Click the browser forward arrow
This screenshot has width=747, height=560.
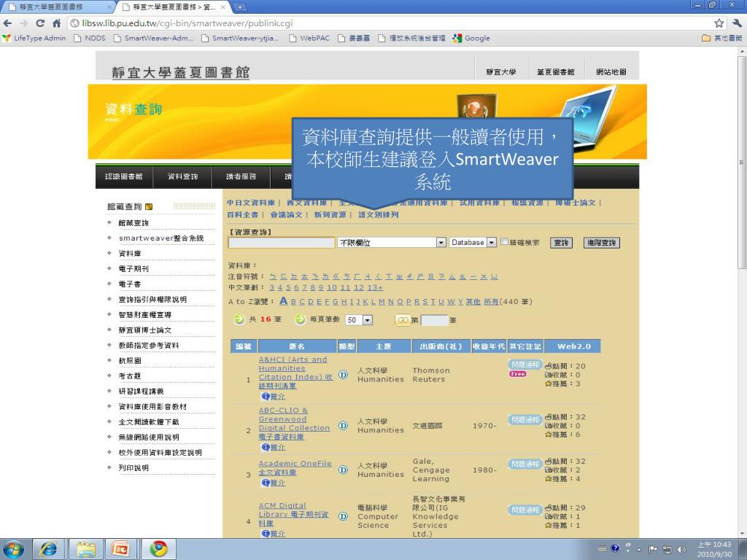pyautogui.click(x=24, y=23)
